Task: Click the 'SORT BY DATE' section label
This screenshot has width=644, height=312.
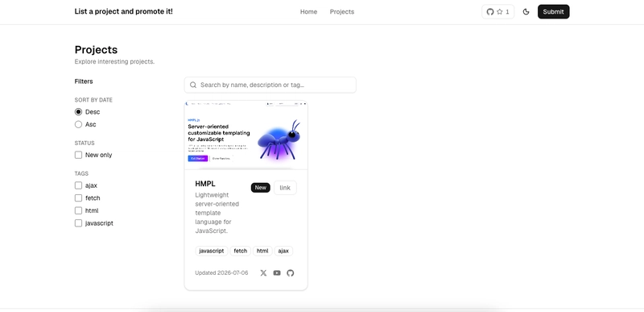Action: (93, 100)
